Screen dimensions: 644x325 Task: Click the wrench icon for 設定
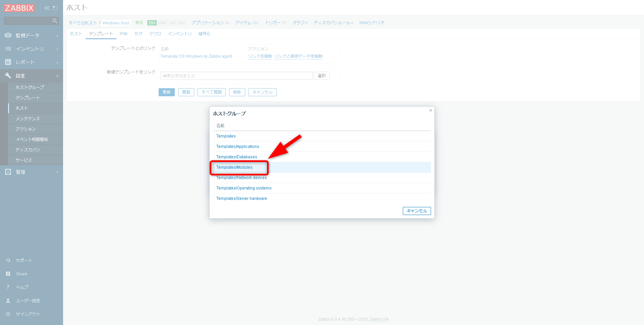click(8, 75)
